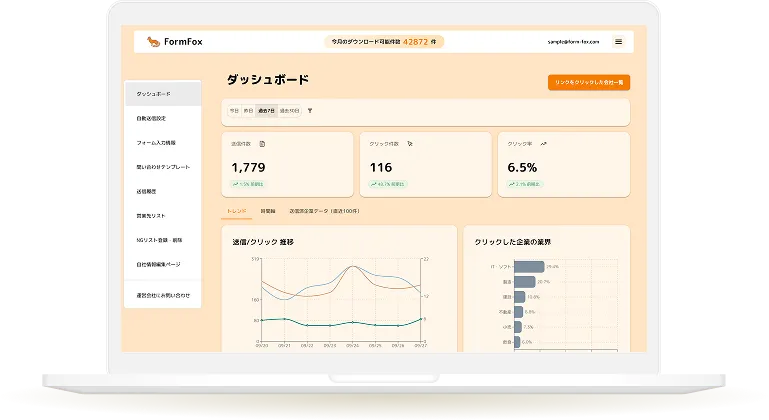The width and height of the screenshot is (769, 420).
Task: Select the 過去30日 date range option
Action: [x=289, y=111]
